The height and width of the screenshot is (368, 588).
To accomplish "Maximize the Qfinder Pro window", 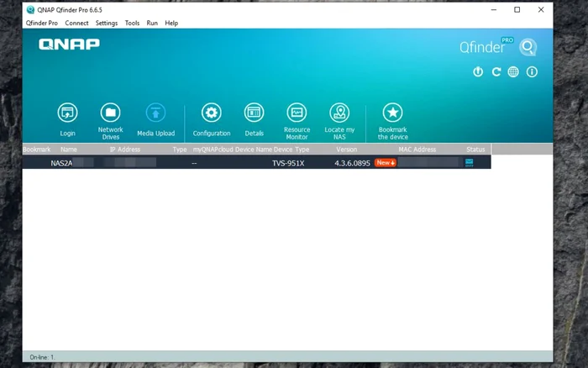I will (x=517, y=10).
